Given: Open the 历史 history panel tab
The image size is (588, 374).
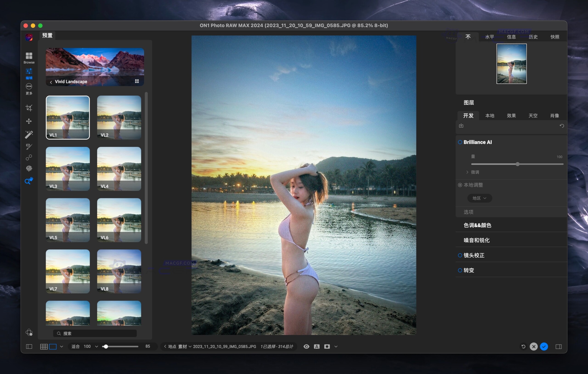Looking at the screenshot, I should tap(533, 36).
